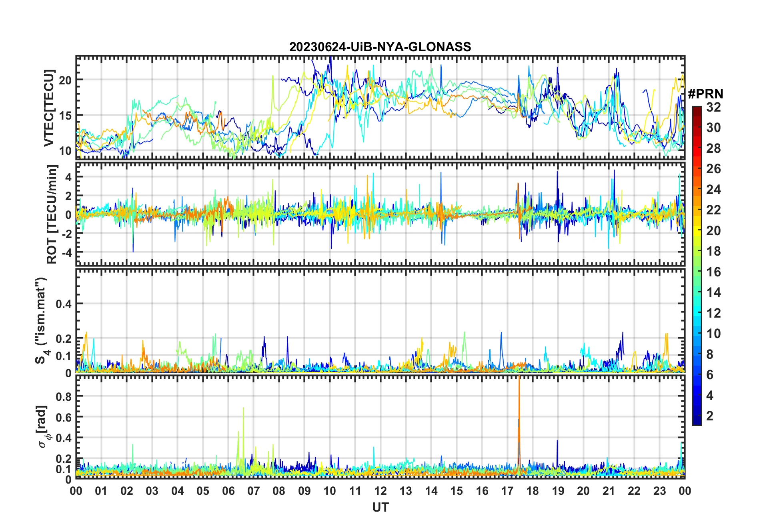Click the dark blue bottom of the colorbar
This screenshot has width=761, height=532.
coord(697,422)
